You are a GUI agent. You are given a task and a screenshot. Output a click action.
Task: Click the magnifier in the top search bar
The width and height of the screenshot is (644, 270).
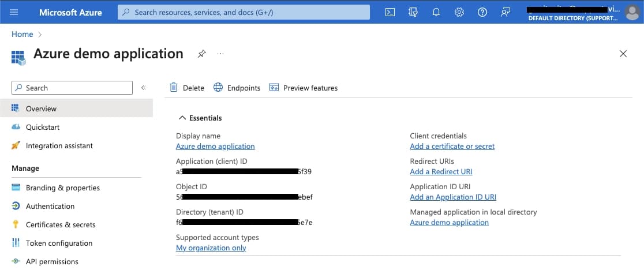pyautogui.click(x=126, y=12)
